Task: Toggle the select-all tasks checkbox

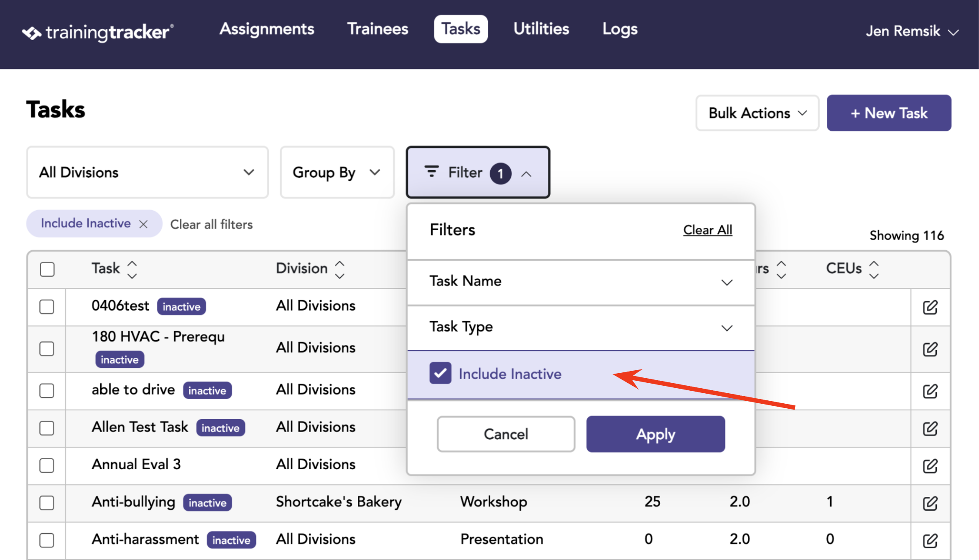Action: coord(47,269)
